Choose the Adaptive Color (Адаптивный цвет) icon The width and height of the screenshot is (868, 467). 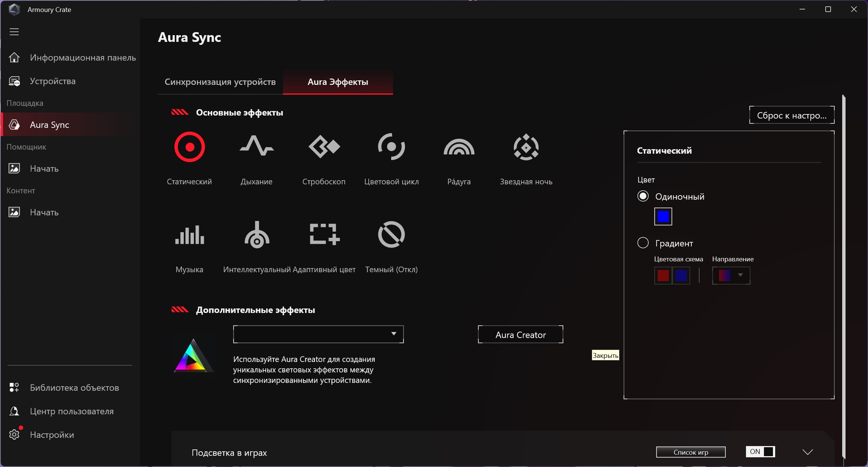[324, 234]
